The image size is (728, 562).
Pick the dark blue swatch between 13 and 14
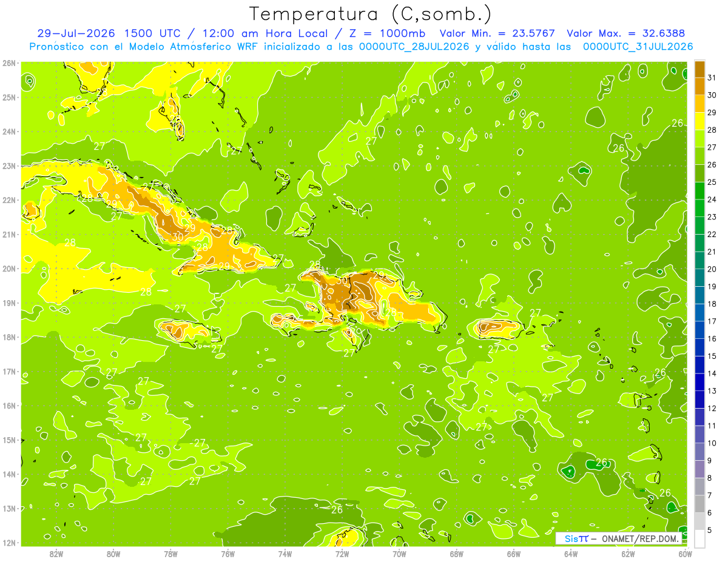tap(699, 382)
